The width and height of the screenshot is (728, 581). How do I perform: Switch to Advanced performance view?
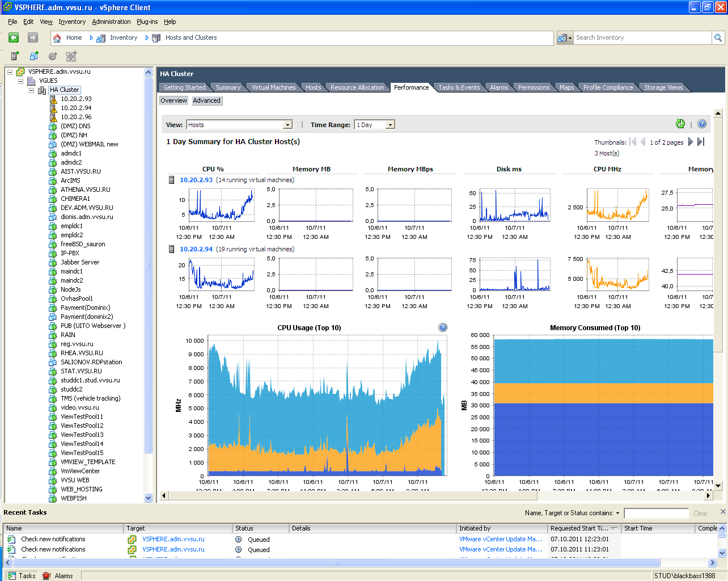(206, 100)
